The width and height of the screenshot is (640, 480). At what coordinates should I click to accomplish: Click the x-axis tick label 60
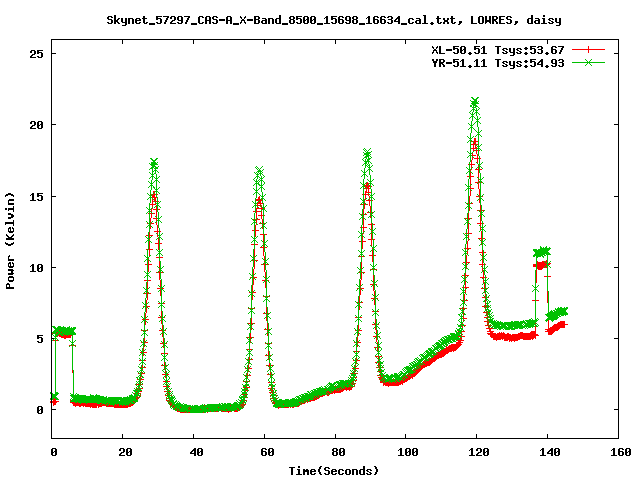tap(267, 452)
